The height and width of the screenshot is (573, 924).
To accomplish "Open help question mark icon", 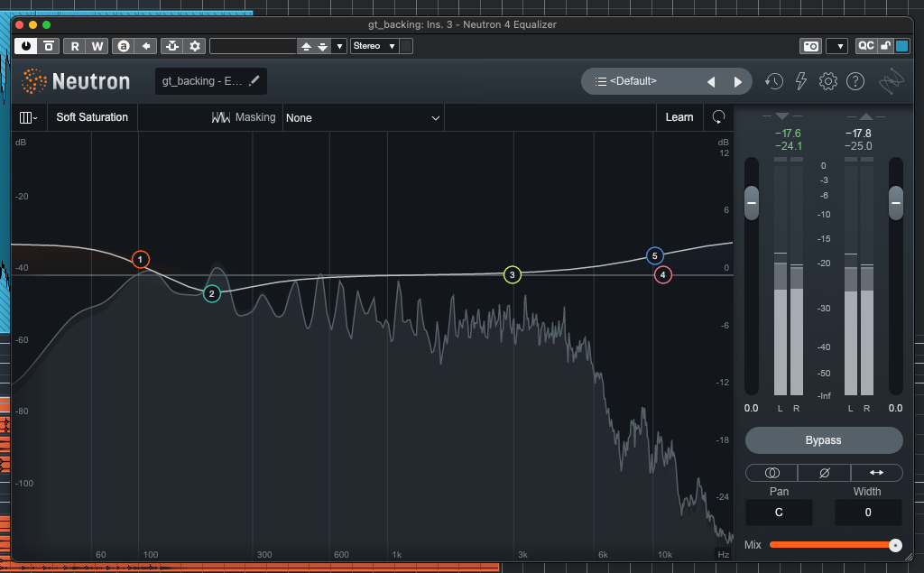I will point(855,81).
